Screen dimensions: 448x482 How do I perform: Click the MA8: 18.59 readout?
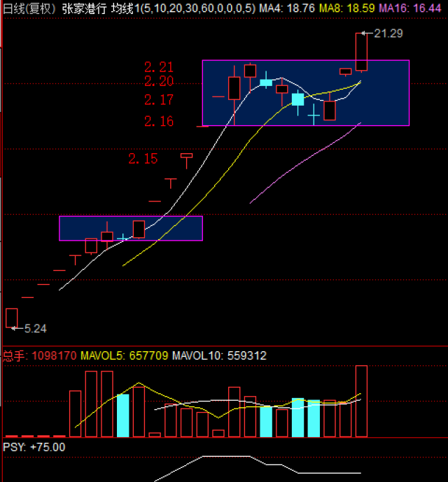coord(347,8)
